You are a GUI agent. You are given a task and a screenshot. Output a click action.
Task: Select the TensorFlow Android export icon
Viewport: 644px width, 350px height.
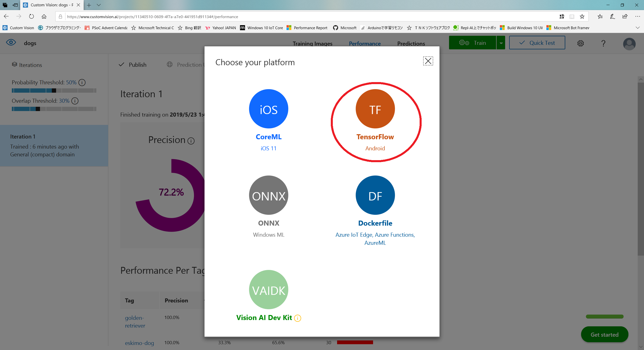(x=375, y=109)
